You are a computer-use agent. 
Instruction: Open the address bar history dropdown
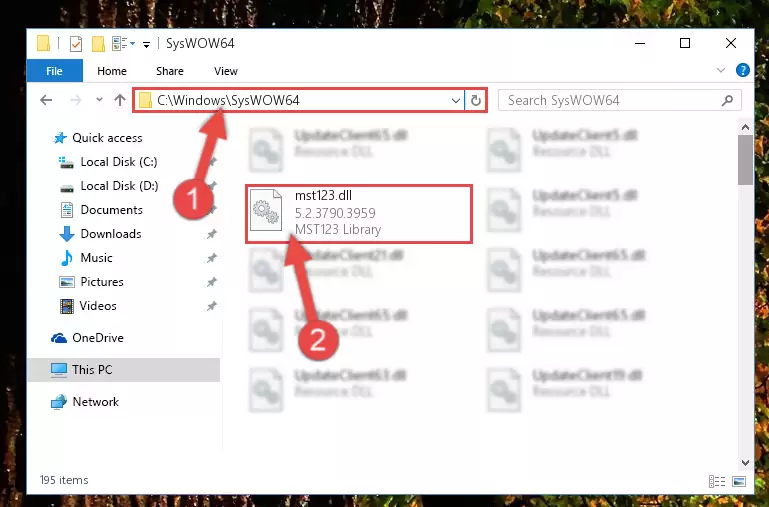(x=456, y=101)
